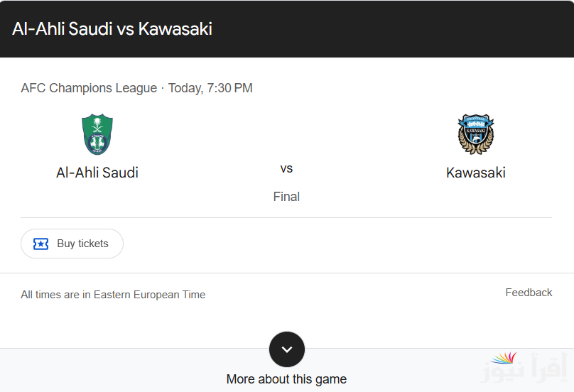Click the Buy tickets button
The image size is (574, 392).
72,244
